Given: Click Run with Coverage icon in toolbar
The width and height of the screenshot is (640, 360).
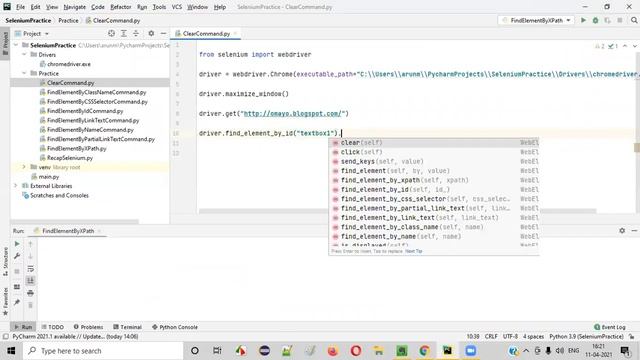Looking at the screenshot, I should click(x=608, y=20).
